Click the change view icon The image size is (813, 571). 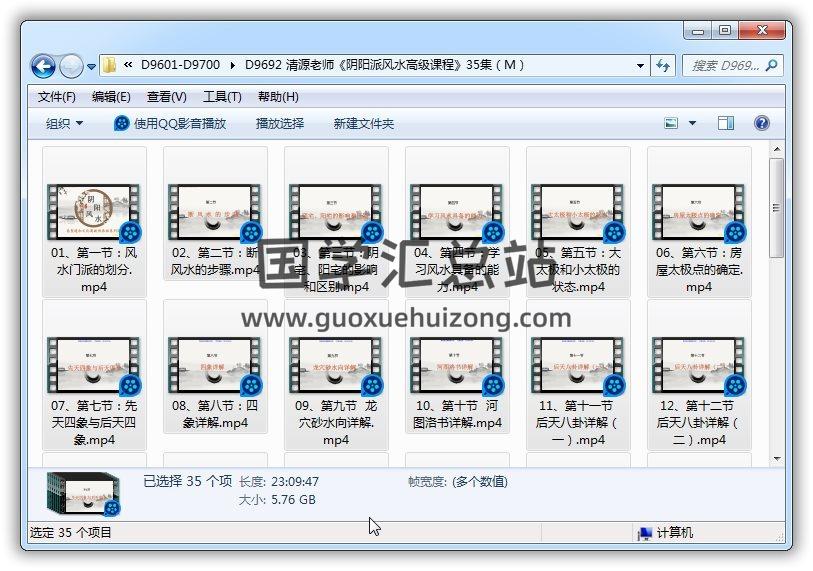(671, 123)
